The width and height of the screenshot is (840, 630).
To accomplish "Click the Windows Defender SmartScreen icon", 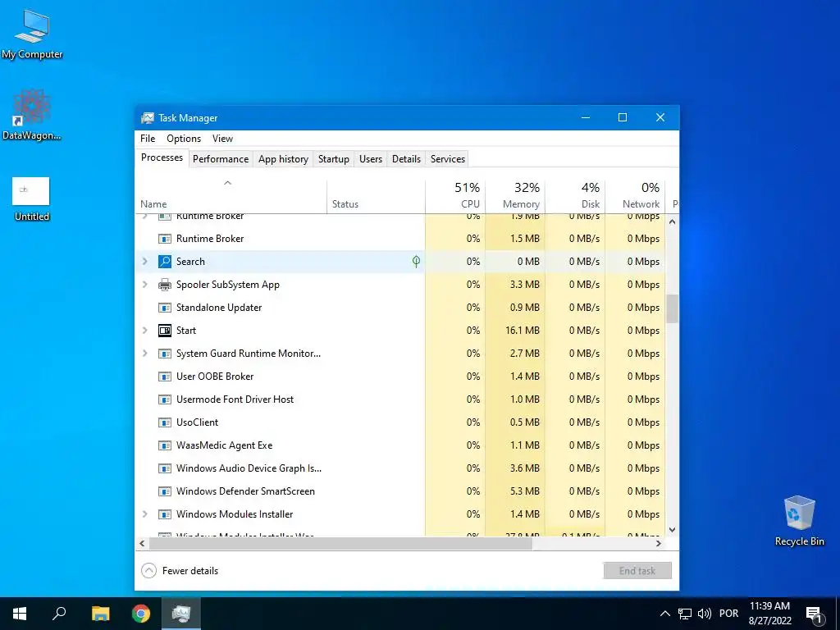I will point(164,492).
